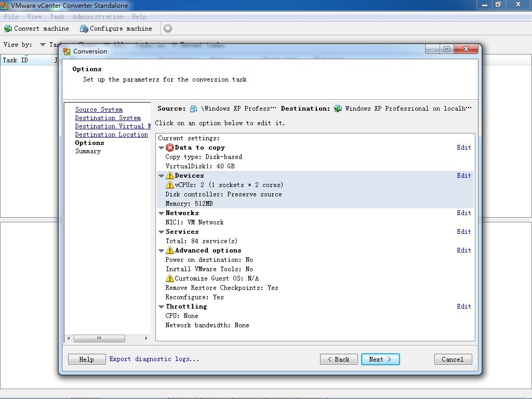Select 'Remove Restore Checkpoints: Yes' row
This screenshot has width=532, height=399.
click(x=222, y=288)
